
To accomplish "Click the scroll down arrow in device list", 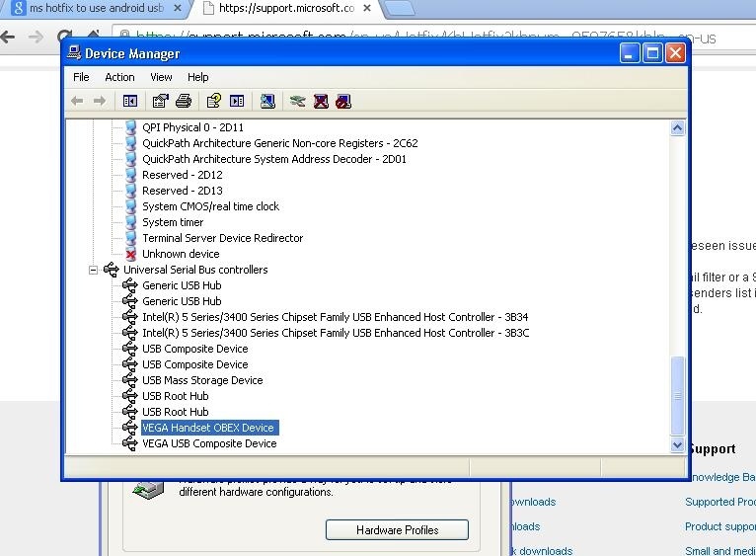I will pos(677,444).
